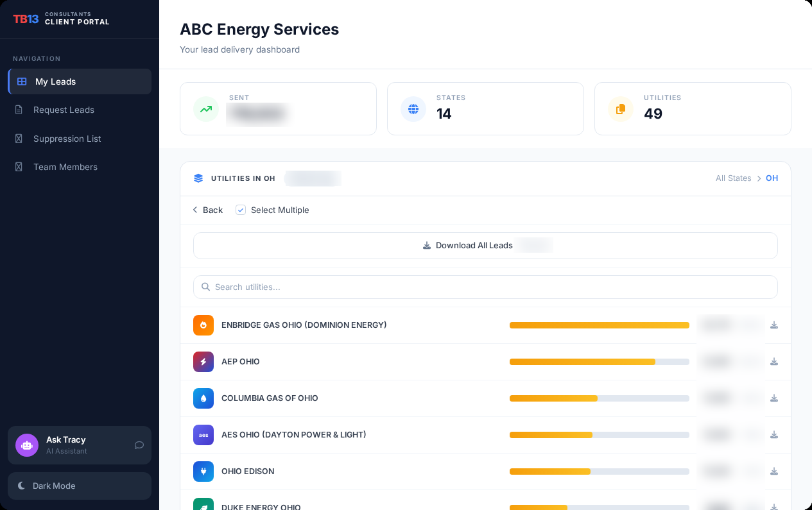This screenshot has height=510, width=812.
Task: Toggle Dark Mode
Action: coord(80,486)
